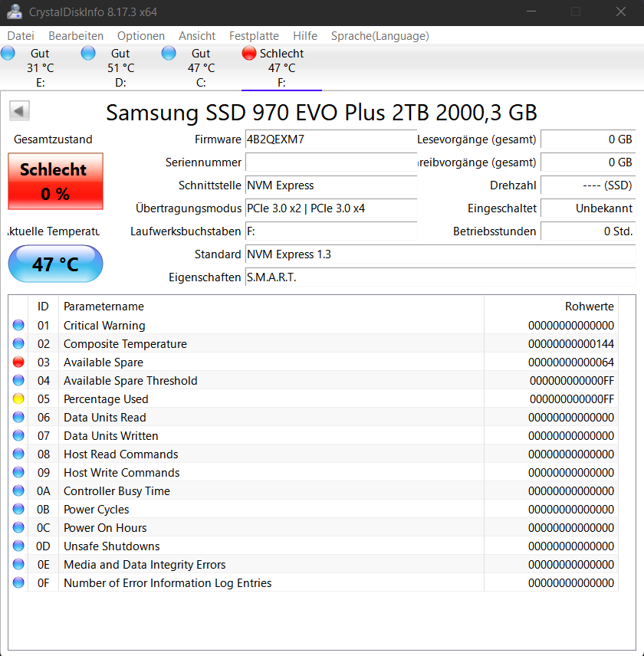Click the Parametername column header
Viewport: 644px width, 656px height.
click(271, 307)
